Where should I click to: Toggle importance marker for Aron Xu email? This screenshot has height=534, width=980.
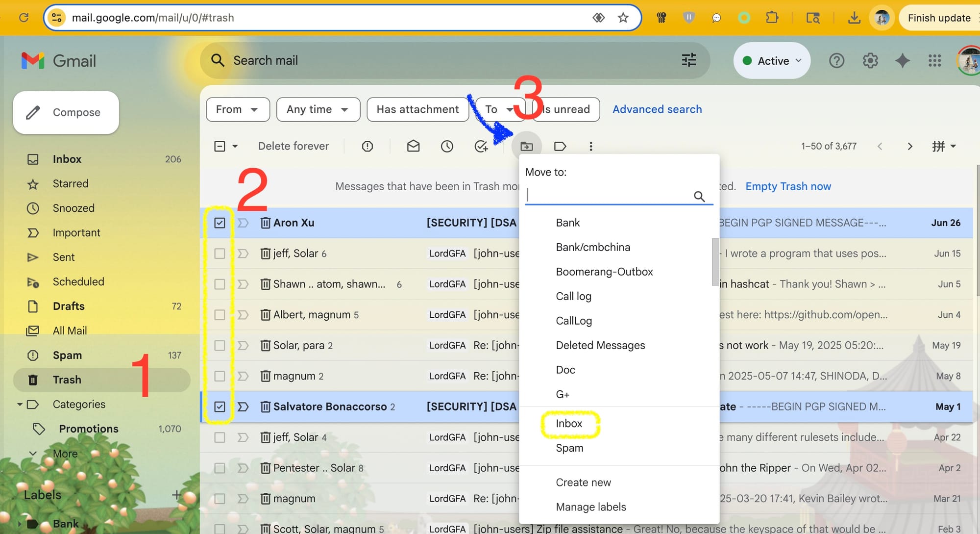tap(243, 223)
